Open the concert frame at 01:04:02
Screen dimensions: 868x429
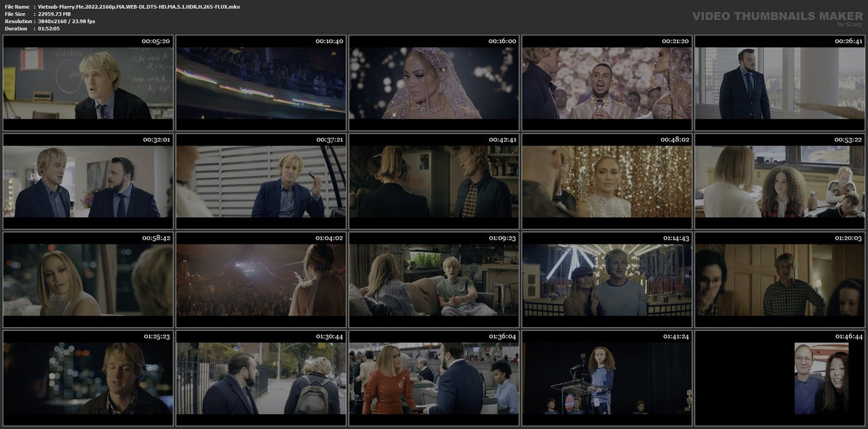click(x=261, y=280)
